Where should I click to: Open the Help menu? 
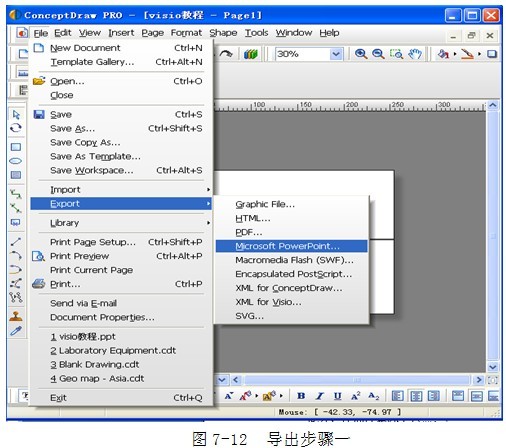329,33
